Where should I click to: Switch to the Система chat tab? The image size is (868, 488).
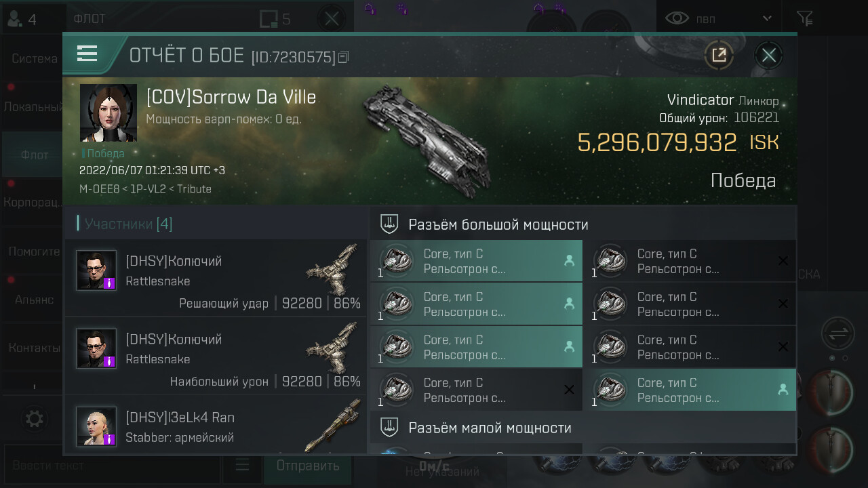click(x=34, y=58)
